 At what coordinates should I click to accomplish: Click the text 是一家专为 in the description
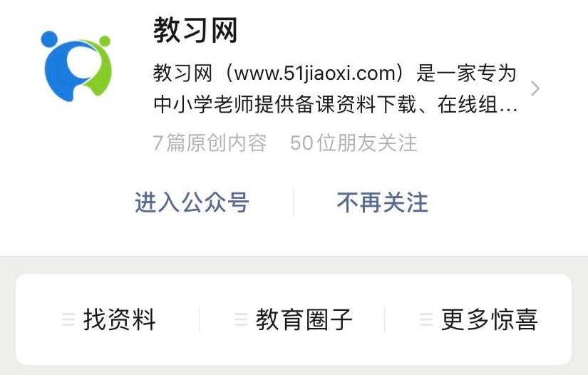467,73
